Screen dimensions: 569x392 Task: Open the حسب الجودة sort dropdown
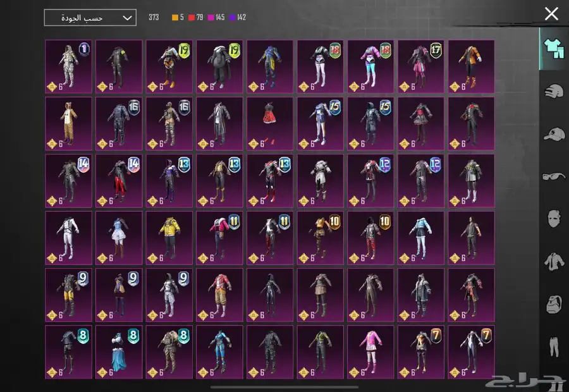[x=90, y=18]
